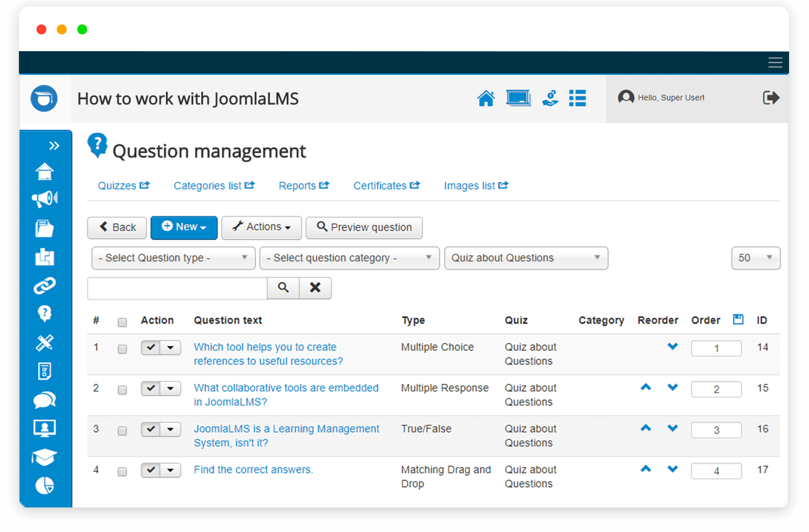Click the Back button
The image size is (809, 532).
(117, 228)
